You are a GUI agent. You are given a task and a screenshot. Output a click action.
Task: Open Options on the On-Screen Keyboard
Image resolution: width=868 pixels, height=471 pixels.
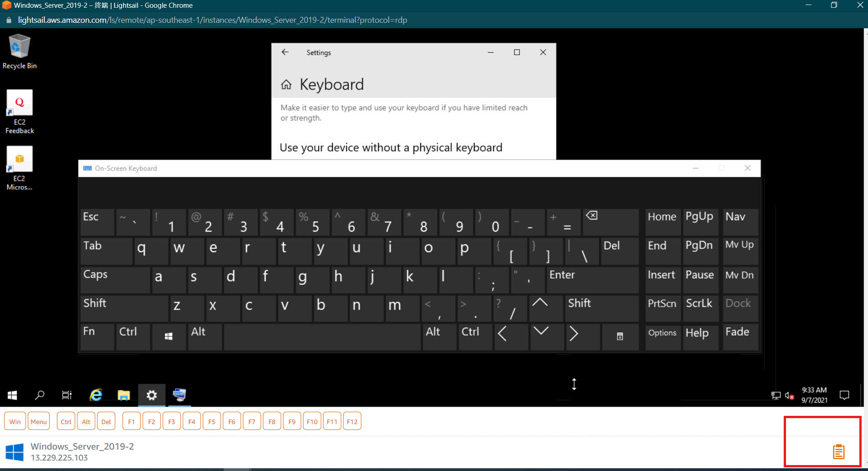663,337
